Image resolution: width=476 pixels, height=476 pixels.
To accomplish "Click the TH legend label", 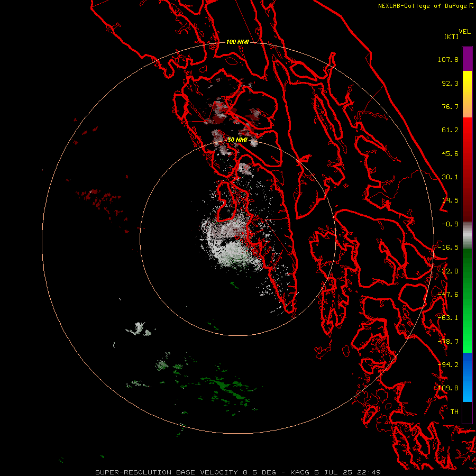I will [x=454, y=412].
